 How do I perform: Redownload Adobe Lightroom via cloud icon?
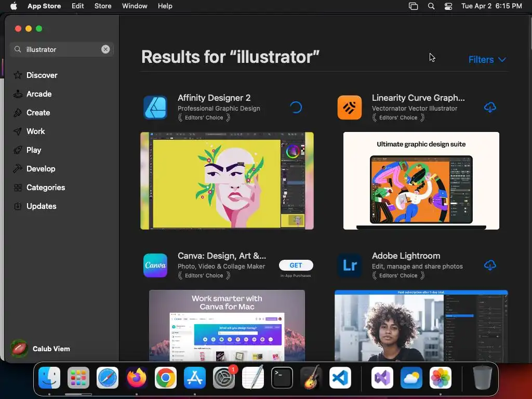coord(490,265)
